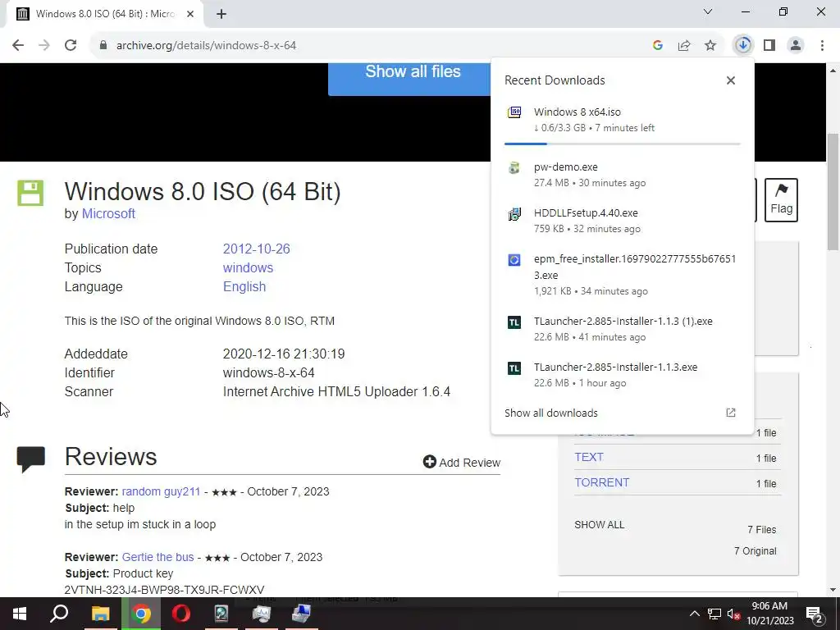Open the TEXT download option
The width and height of the screenshot is (840, 630).
(x=589, y=457)
